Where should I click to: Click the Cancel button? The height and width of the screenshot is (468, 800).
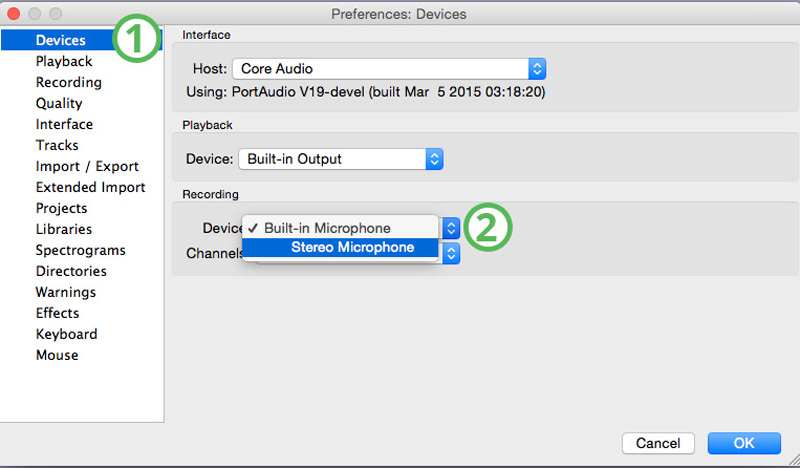tap(658, 443)
